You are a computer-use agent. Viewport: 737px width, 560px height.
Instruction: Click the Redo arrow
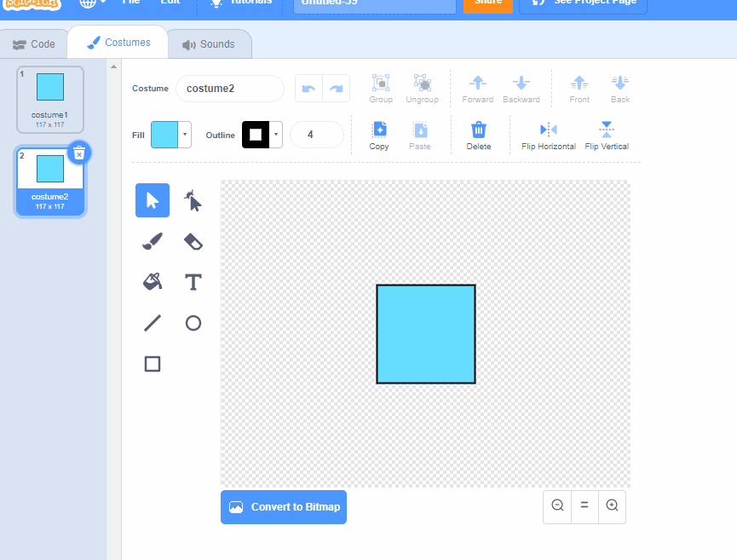pyautogui.click(x=336, y=89)
